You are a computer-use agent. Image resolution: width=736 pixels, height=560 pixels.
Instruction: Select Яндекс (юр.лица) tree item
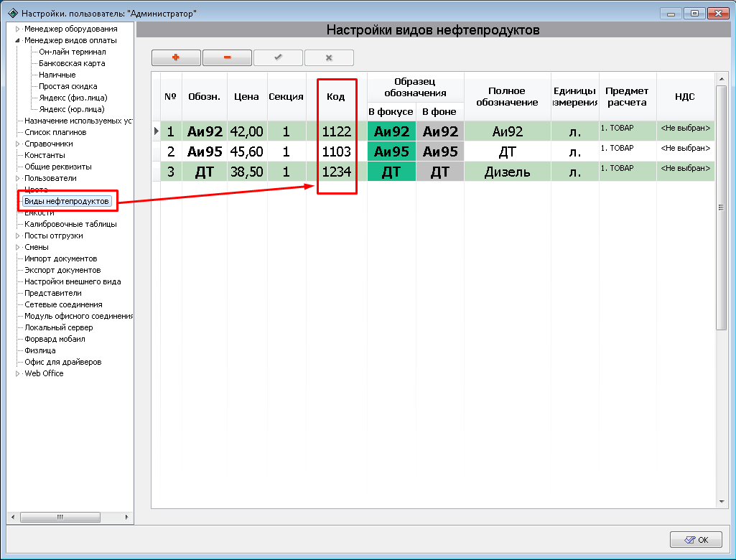(72, 109)
